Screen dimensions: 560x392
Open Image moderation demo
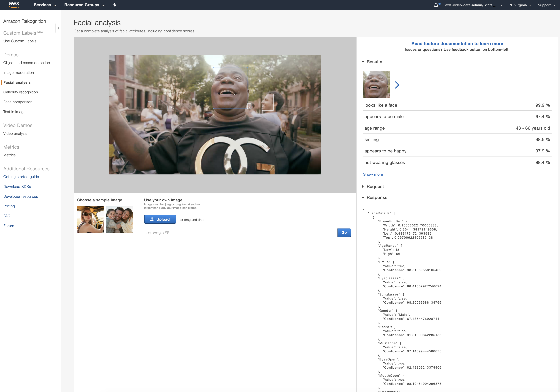click(x=19, y=73)
